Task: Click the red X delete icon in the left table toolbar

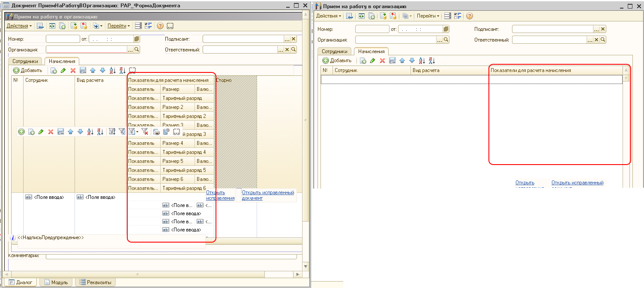Action: click(73, 70)
